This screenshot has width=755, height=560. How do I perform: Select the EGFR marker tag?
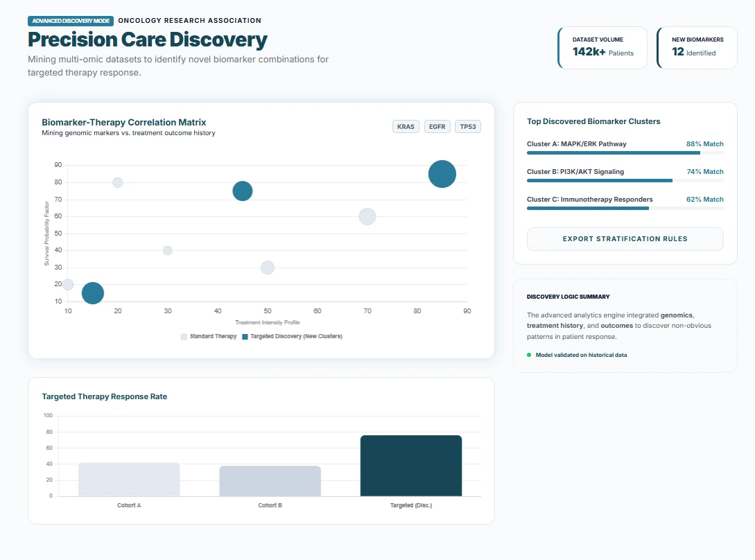point(437,127)
